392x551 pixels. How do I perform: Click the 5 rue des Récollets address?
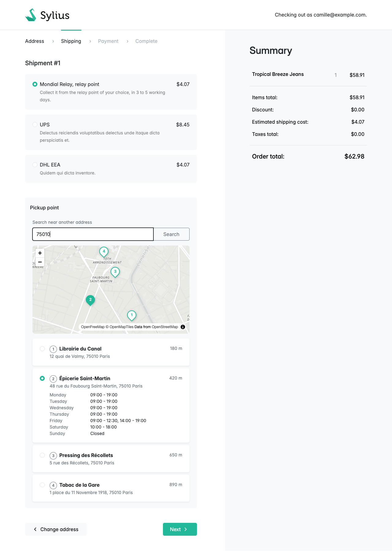(x=82, y=463)
